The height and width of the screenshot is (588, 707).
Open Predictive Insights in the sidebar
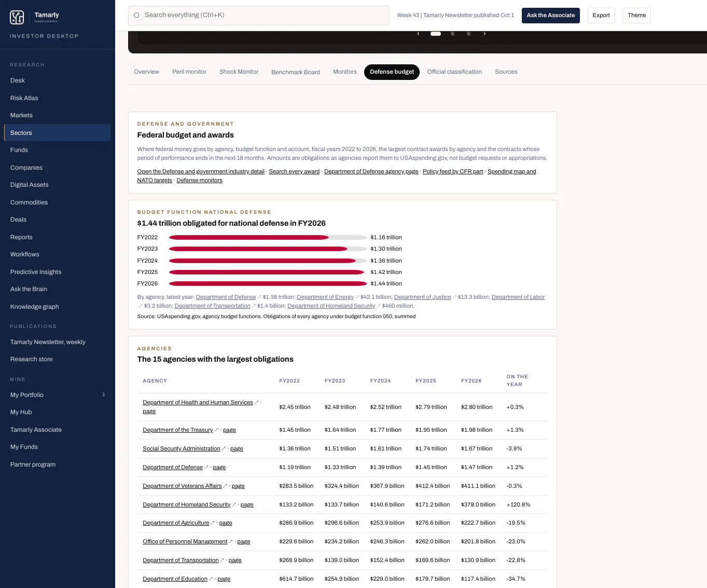click(x=58, y=272)
